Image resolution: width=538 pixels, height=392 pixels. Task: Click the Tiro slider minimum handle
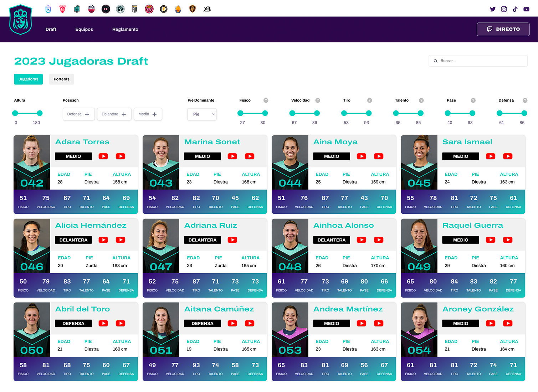(x=344, y=113)
